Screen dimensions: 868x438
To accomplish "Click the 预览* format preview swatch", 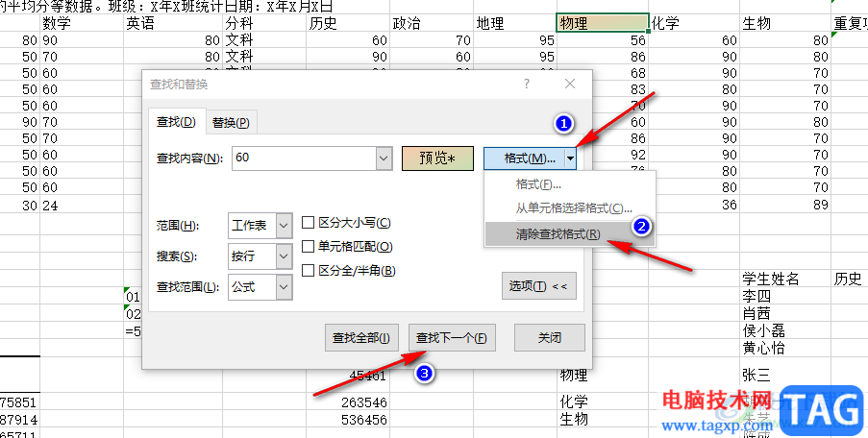I will 437,158.
